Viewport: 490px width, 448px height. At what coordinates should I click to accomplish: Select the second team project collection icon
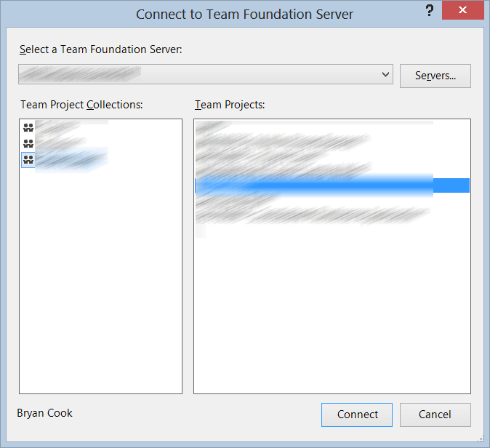coord(28,143)
